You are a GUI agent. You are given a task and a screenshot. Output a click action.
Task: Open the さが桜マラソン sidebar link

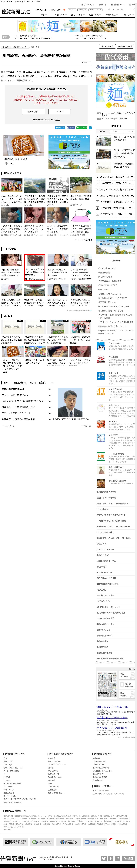pyautogui.click(x=103, y=630)
